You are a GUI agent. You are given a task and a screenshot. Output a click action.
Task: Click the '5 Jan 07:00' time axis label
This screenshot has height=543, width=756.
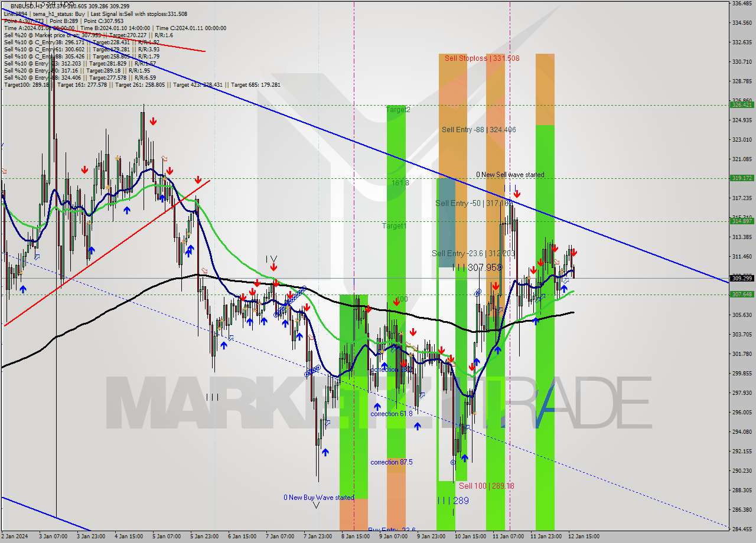(167, 537)
